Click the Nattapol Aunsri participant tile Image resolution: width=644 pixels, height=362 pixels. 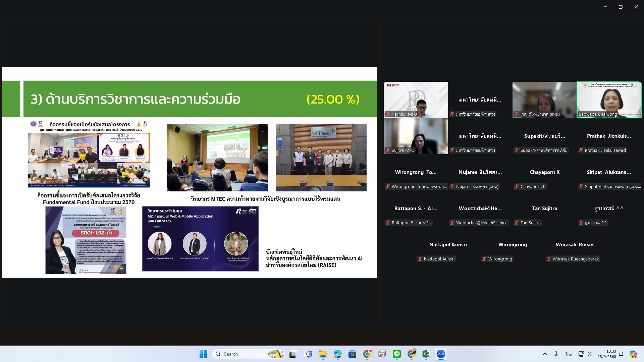tap(448, 251)
